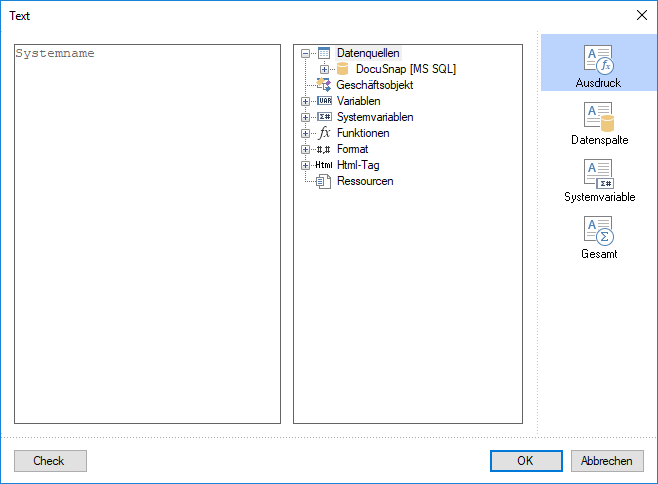This screenshot has width=658, height=484.
Task: Select the Datenquellen tree label
Action: point(368,53)
